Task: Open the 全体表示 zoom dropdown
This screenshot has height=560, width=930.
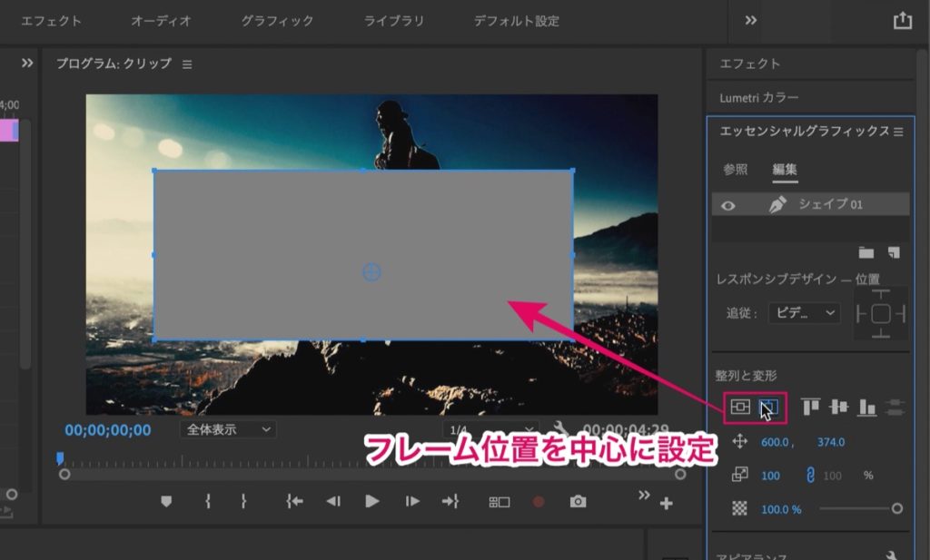Action: (228, 429)
